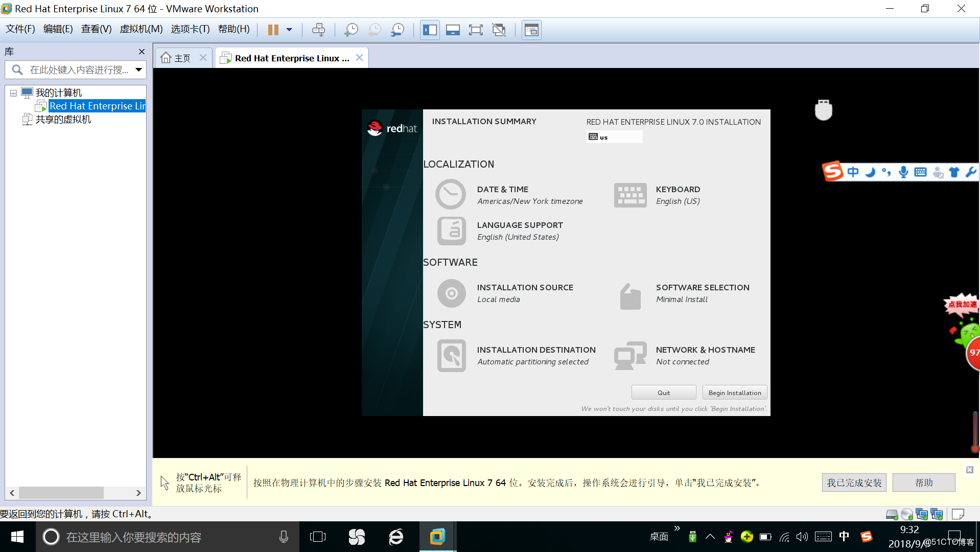Take a snapshot of the virtual machine
980x552 pixels.
(351, 30)
